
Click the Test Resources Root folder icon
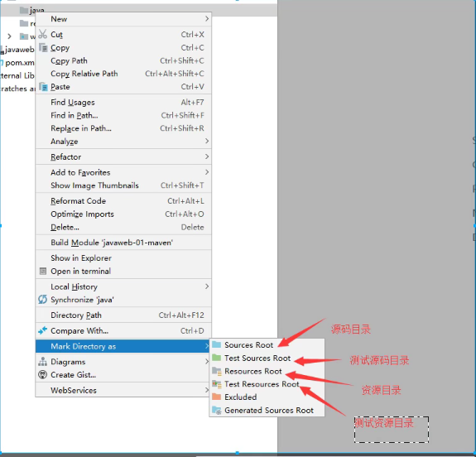point(217,384)
